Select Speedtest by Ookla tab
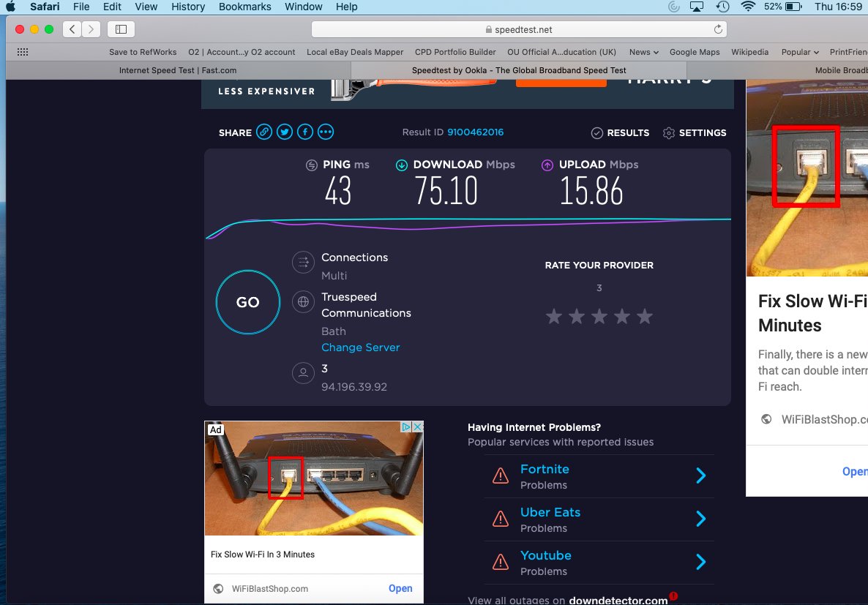Image resolution: width=868 pixels, height=605 pixels. coord(519,70)
